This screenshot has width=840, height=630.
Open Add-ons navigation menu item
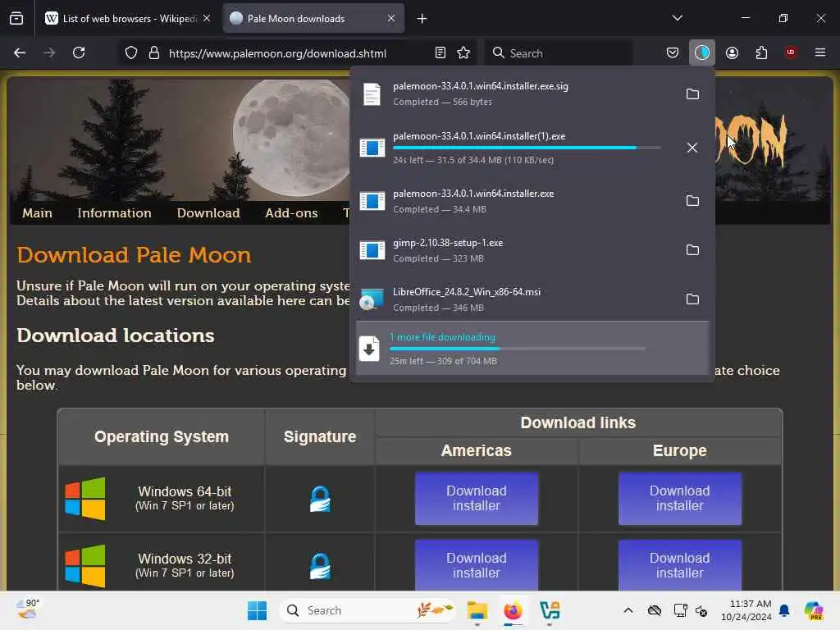pyautogui.click(x=291, y=213)
